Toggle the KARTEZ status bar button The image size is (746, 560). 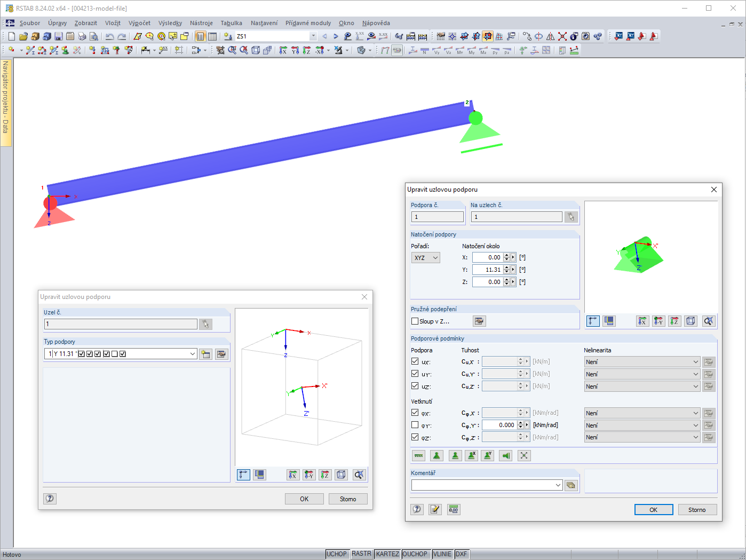click(x=387, y=554)
